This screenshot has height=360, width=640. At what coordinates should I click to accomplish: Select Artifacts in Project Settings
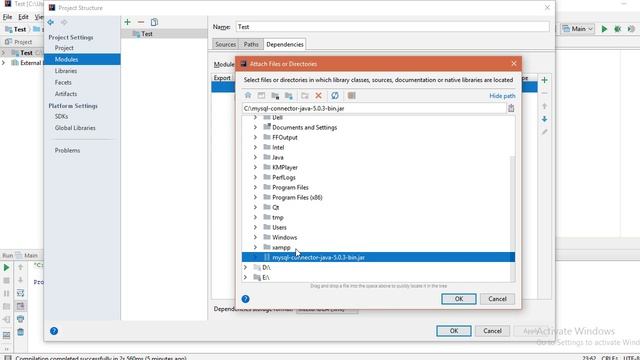[66, 94]
